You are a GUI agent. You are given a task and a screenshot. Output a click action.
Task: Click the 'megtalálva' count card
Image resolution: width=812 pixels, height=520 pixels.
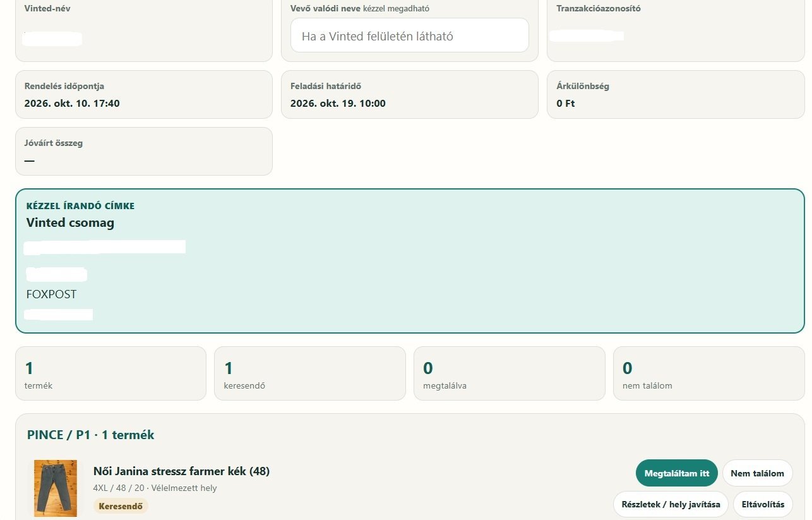[509, 373]
